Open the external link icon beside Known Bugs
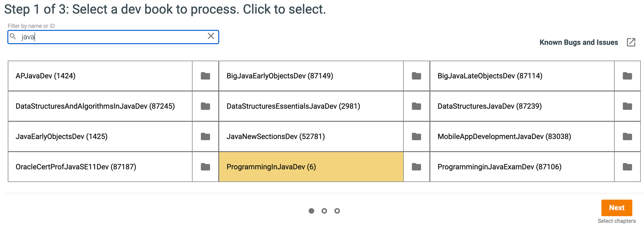Screen dimensions: 644x227 coord(631,42)
